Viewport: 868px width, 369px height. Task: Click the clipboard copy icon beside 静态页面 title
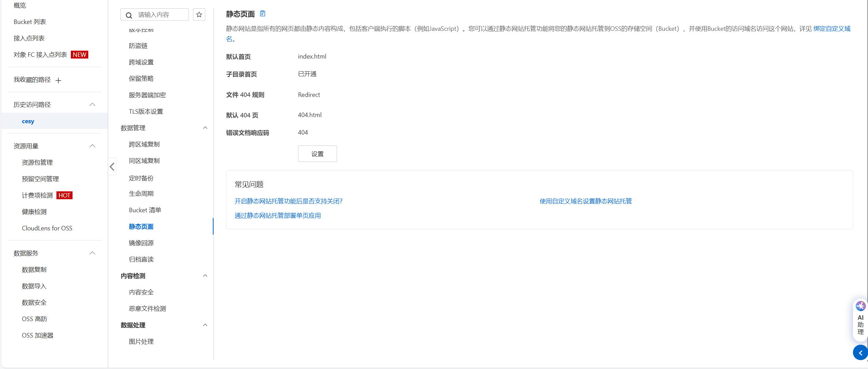pos(263,13)
